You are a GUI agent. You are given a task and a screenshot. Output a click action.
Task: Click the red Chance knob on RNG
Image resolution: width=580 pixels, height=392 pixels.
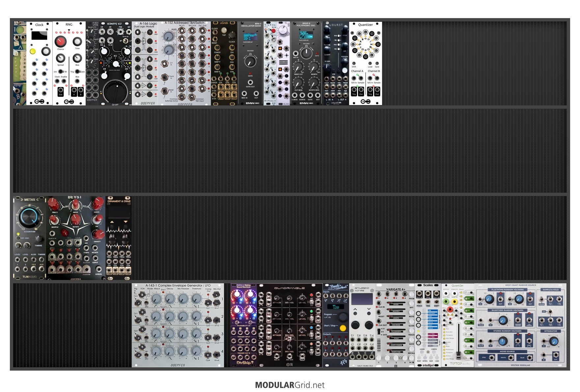(x=60, y=42)
